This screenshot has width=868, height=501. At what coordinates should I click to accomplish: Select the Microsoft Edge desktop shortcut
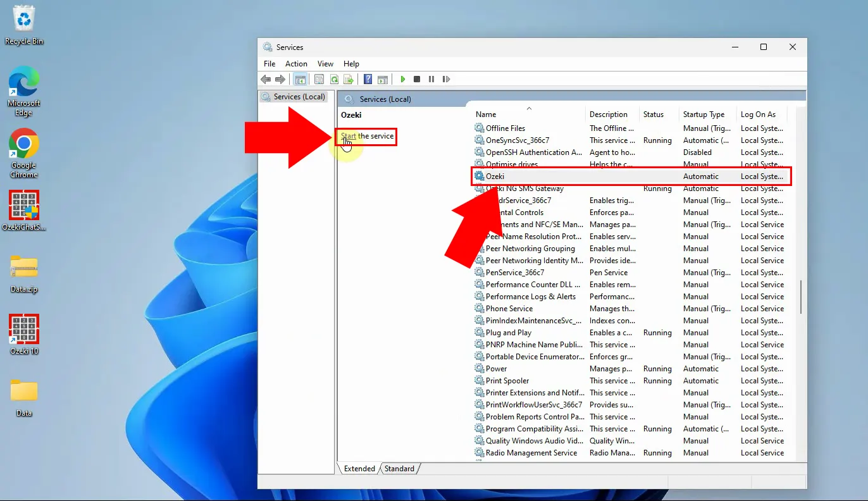(x=24, y=91)
